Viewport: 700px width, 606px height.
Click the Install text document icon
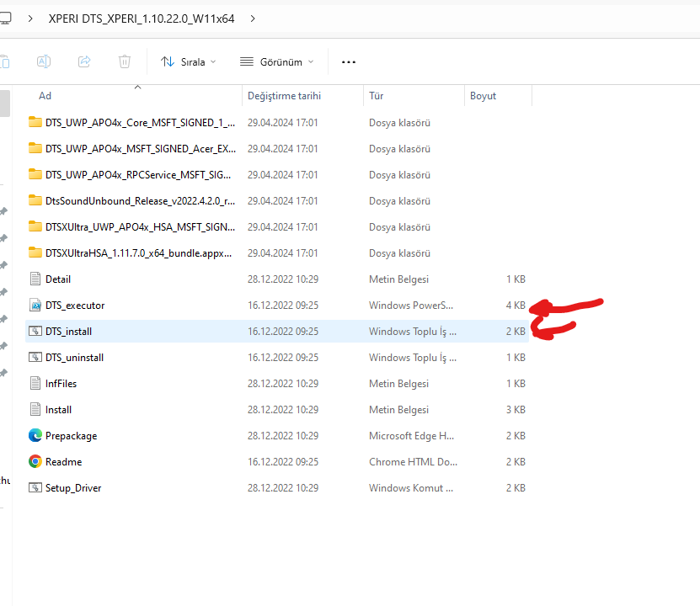pyautogui.click(x=35, y=409)
